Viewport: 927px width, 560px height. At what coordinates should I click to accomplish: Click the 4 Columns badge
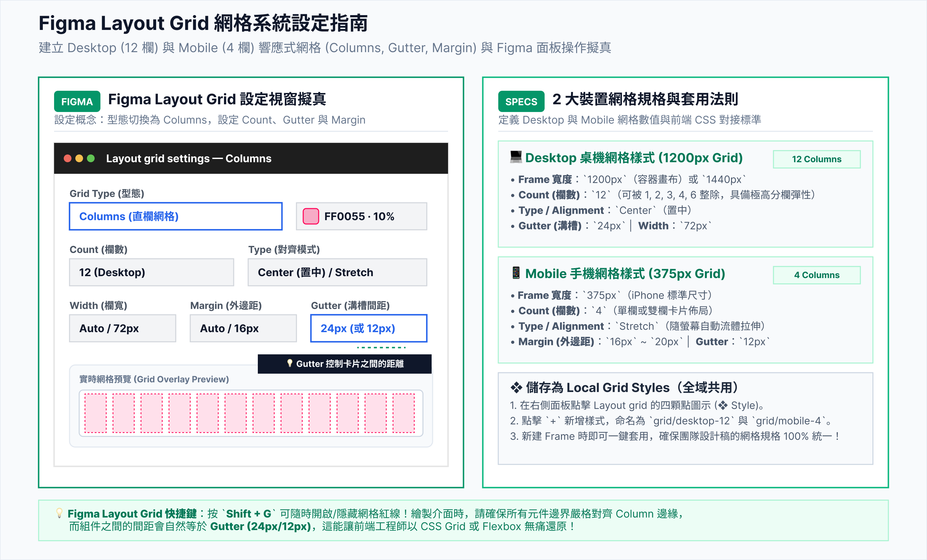coord(817,275)
